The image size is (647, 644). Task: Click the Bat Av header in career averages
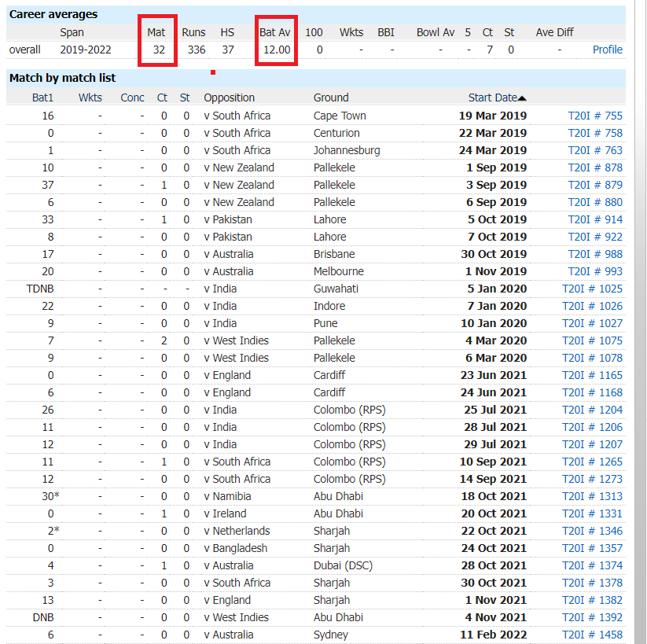pyautogui.click(x=275, y=32)
